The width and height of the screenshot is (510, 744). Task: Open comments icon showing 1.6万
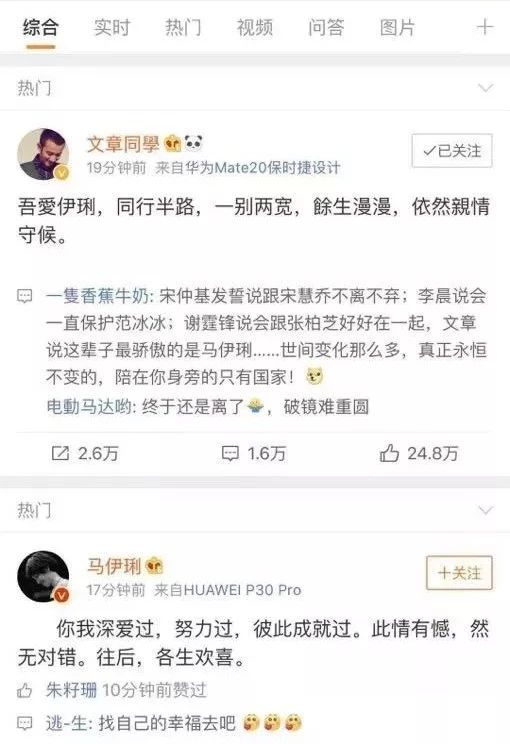[230, 453]
